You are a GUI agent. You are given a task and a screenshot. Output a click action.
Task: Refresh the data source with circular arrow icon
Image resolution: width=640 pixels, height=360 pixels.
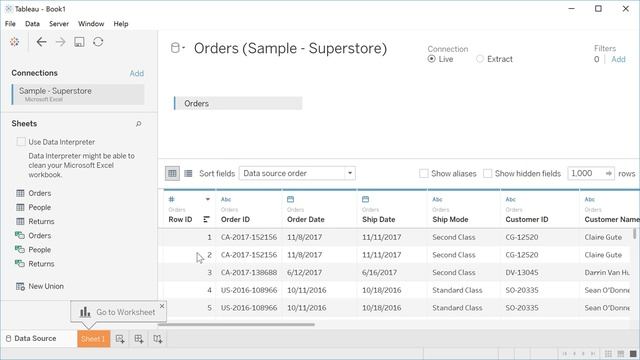(x=98, y=42)
